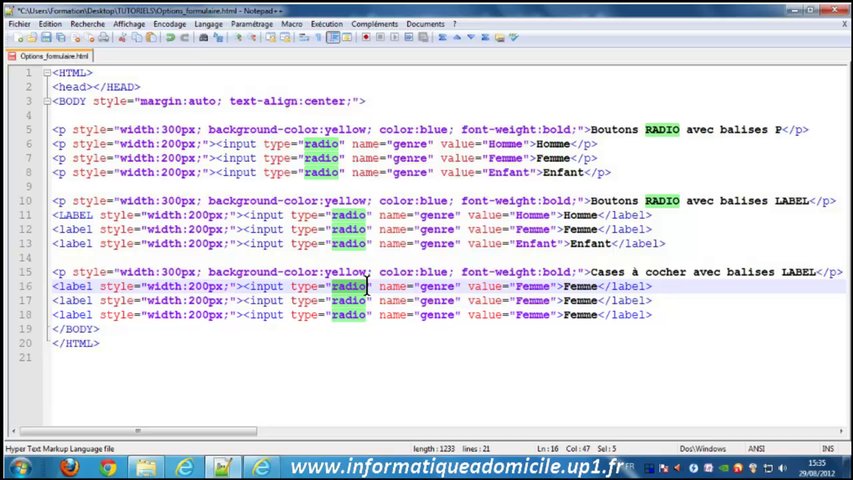
Task: Click Run macro multiple times icon
Action: click(x=409, y=38)
